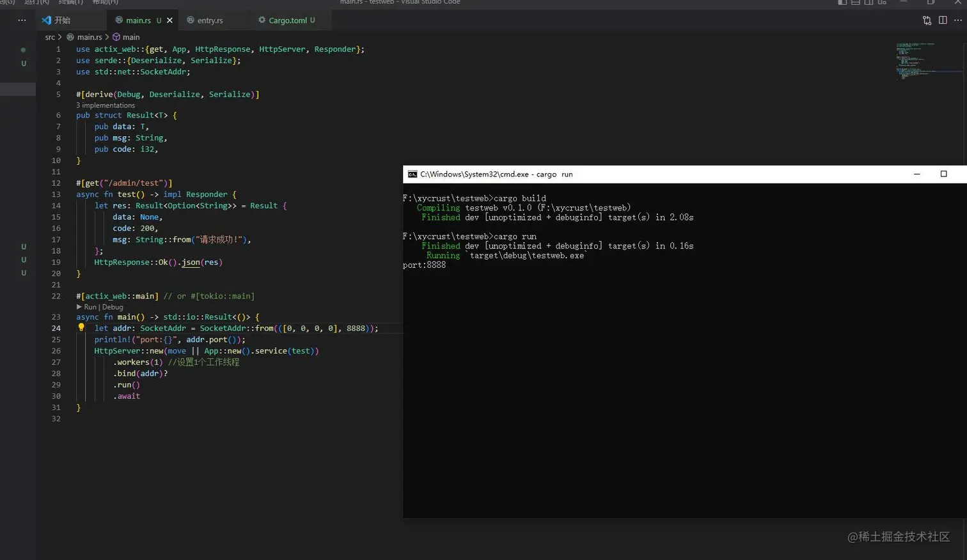Click the Rust icon beside main.rs in breadcrumb
Viewport: 967px width, 560px height.
point(70,37)
